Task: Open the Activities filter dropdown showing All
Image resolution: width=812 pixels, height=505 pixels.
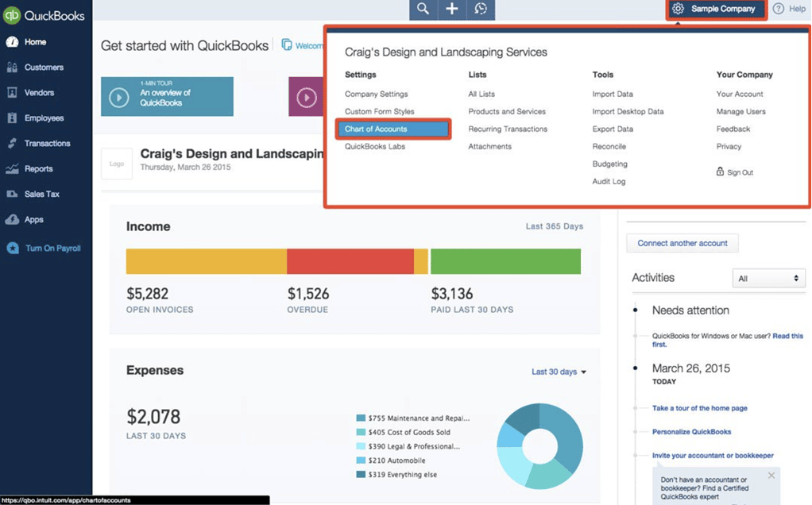Action: click(768, 278)
